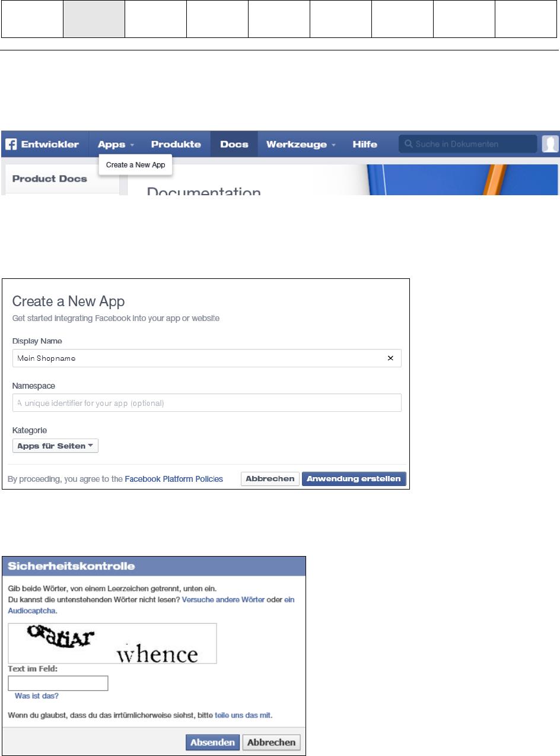The image size is (560, 756).
Task: Click the teile uns das mit link
Action: point(243,716)
